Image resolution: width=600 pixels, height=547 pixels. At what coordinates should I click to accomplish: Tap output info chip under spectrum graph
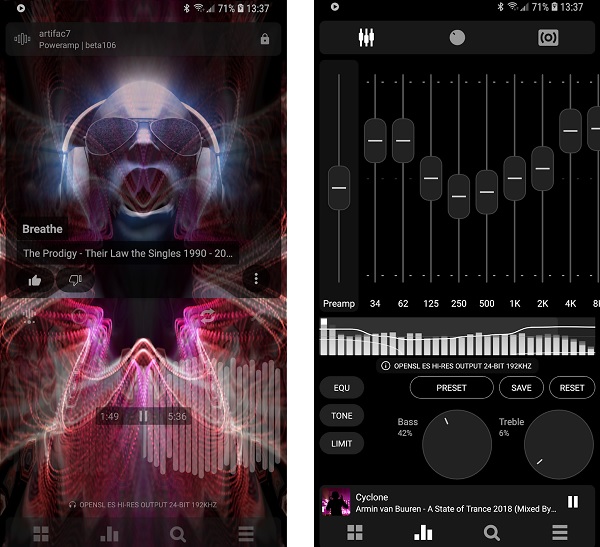[x=457, y=366]
